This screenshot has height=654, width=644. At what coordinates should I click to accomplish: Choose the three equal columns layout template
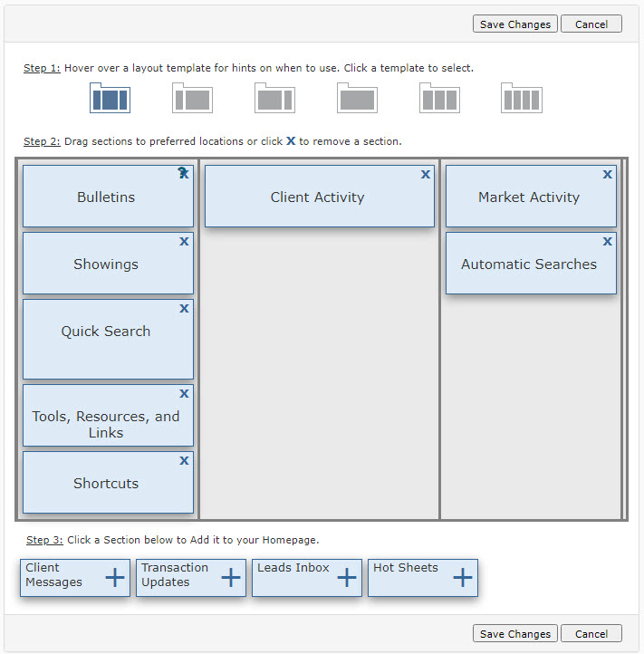[x=439, y=98]
